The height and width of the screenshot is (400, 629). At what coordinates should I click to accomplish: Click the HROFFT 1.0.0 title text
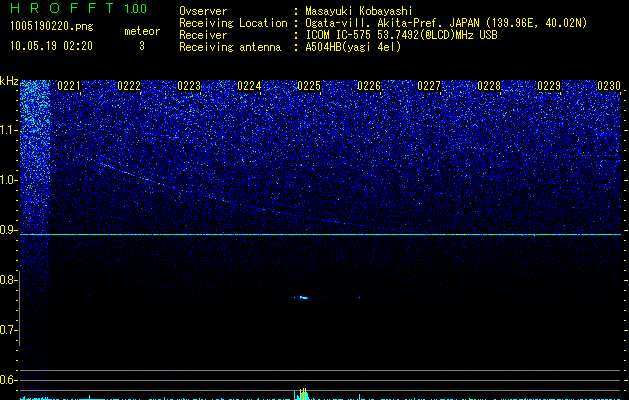point(78,8)
